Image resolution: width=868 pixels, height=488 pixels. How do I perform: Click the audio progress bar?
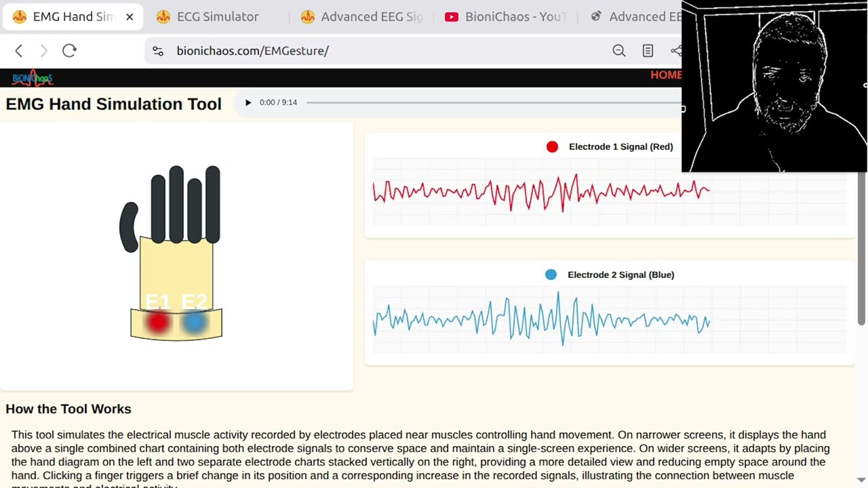[494, 102]
